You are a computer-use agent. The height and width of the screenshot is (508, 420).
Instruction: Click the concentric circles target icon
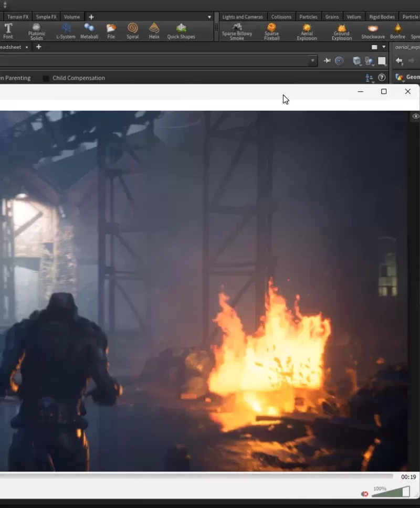[x=339, y=60]
